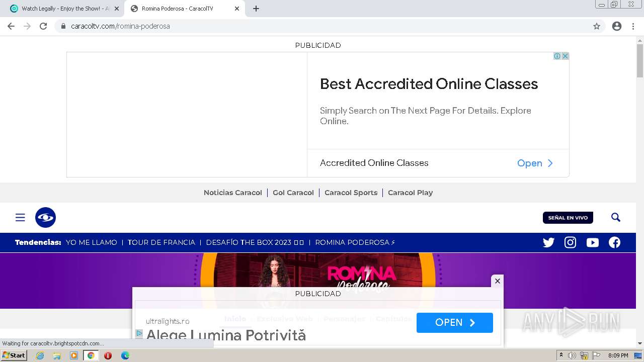Image resolution: width=644 pixels, height=362 pixels.
Task: Open YO ME LLAMO trending link
Action: click(91, 242)
